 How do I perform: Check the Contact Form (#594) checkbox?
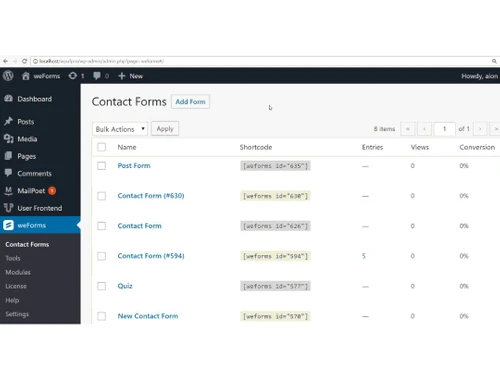coord(101,256)
